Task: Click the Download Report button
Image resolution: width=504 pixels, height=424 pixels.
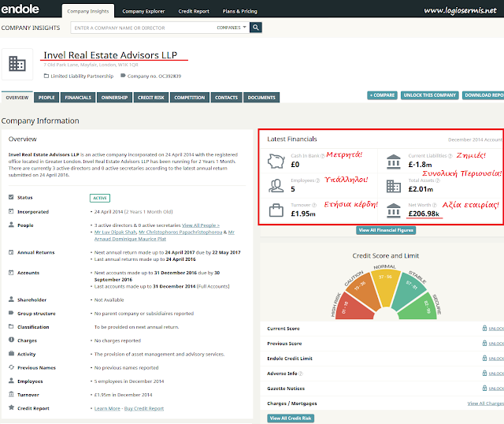Action: (x=484, y=95)
